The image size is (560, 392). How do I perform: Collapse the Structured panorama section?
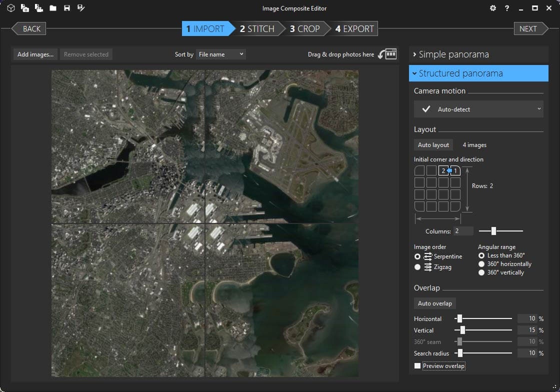478,73
